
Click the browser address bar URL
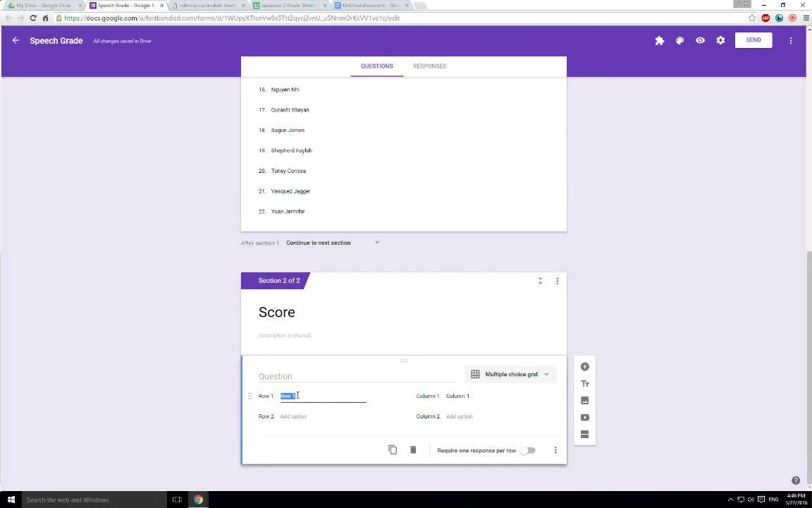[x=232, y=18]
